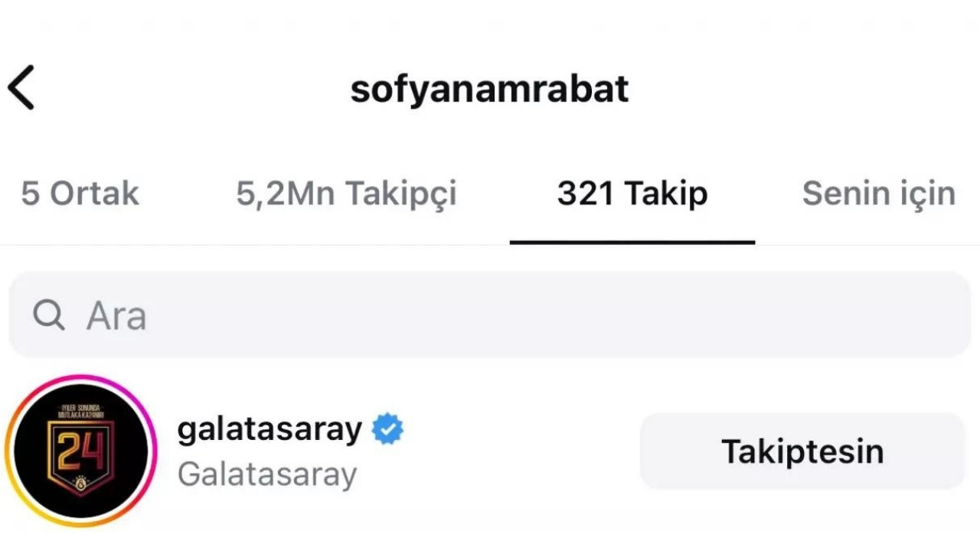Viewport: 980px width, 551px height.
Task: Click the Takiptesin following button
Action: [802, 451]
